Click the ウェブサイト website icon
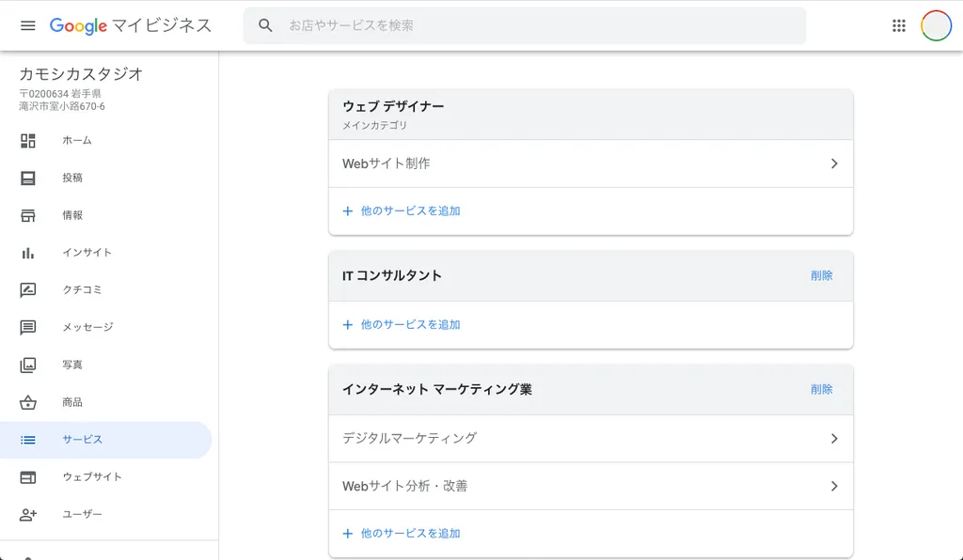963x560 pixels. tap(27, 477)
